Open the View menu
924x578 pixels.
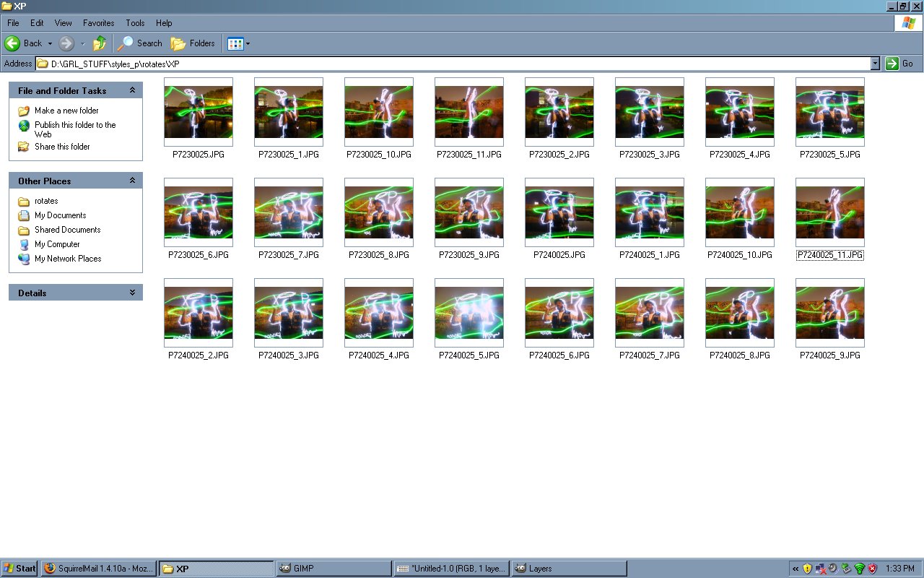(x=63, y=22)
